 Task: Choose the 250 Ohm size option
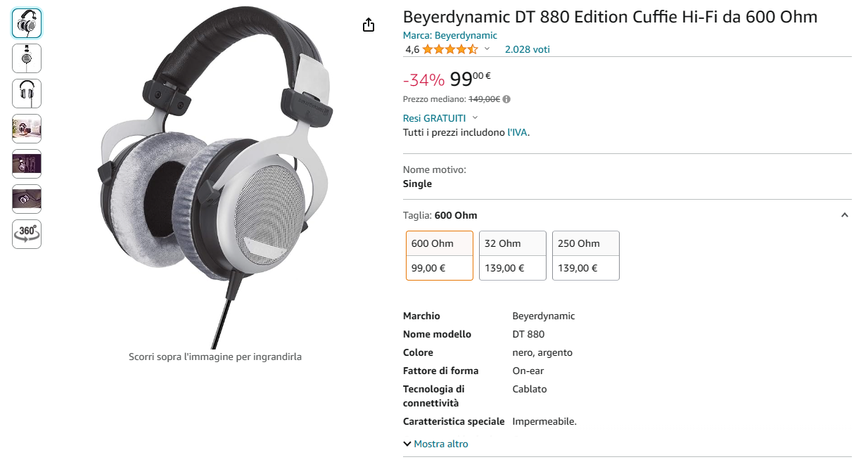click(586, 255)
